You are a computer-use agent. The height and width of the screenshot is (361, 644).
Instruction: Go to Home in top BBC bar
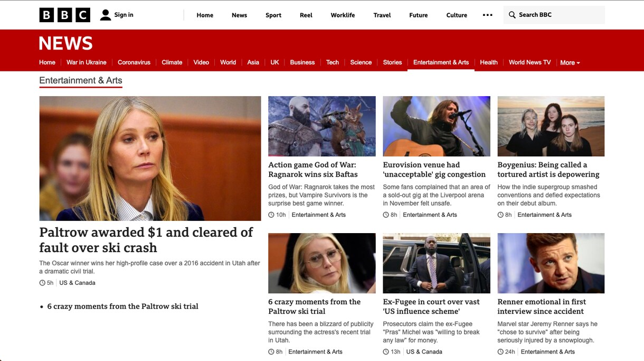point(205,15)
